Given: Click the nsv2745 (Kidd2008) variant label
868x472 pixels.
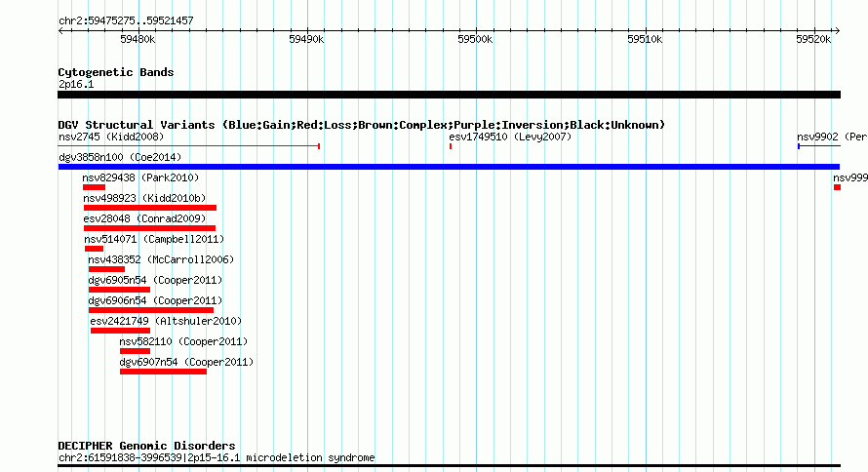Looking at the screenshot, I should click(111, 137).
